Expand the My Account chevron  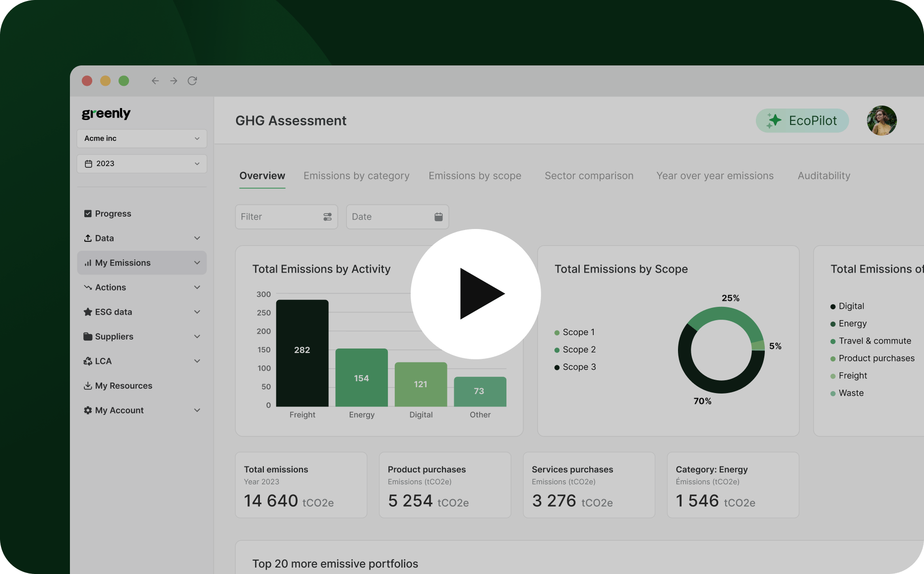click(197, 410)
